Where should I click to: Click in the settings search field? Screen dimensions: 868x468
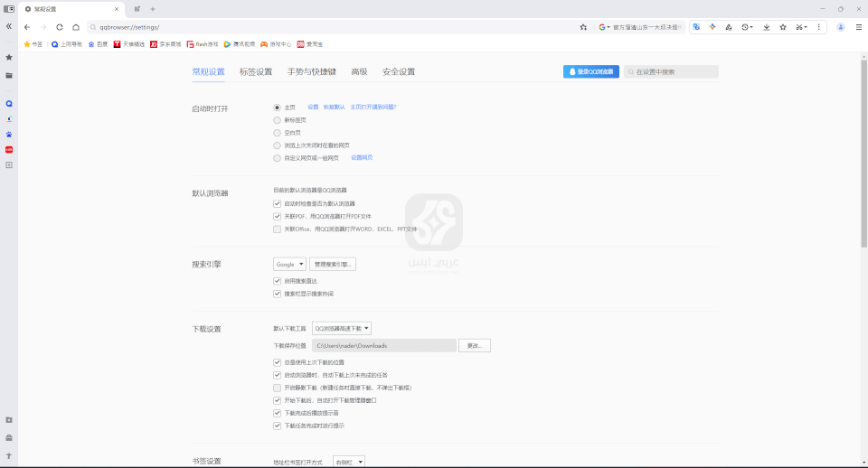click(671, 72)
